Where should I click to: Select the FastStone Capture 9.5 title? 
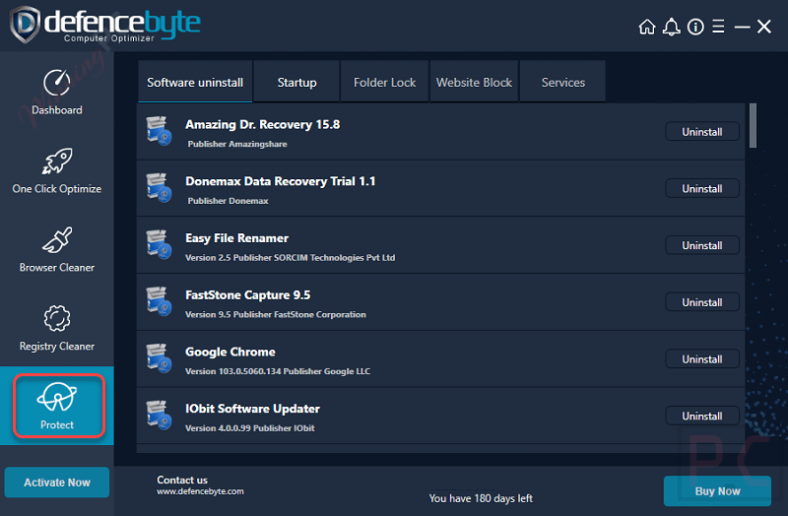pyautogui.click(x=247, y=295)
